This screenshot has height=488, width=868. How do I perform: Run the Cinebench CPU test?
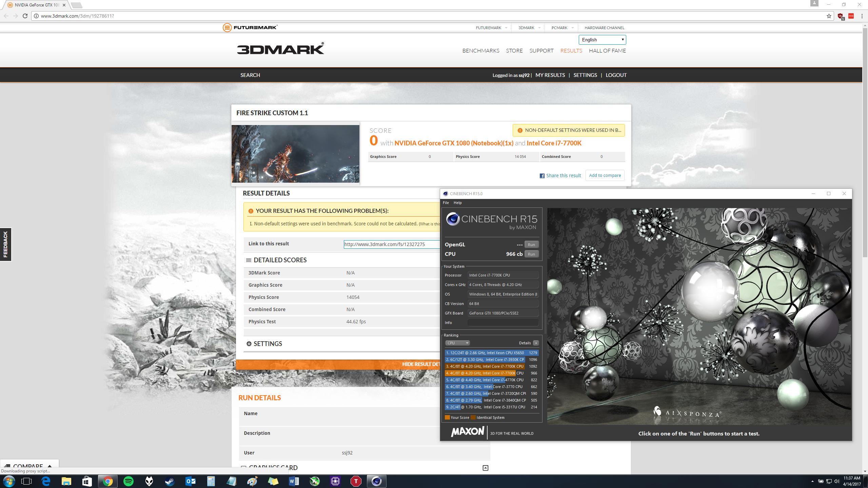pyautogui.click(x=531, y=254)
